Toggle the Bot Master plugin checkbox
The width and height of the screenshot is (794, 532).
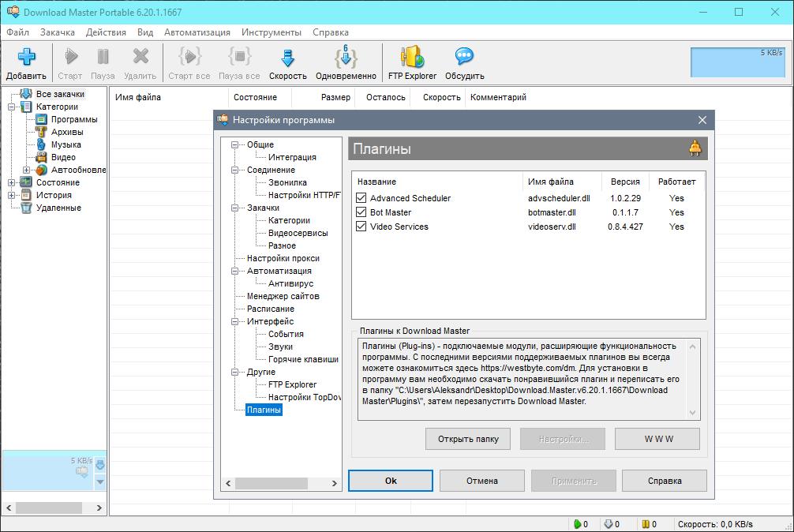tap(361, 212)
